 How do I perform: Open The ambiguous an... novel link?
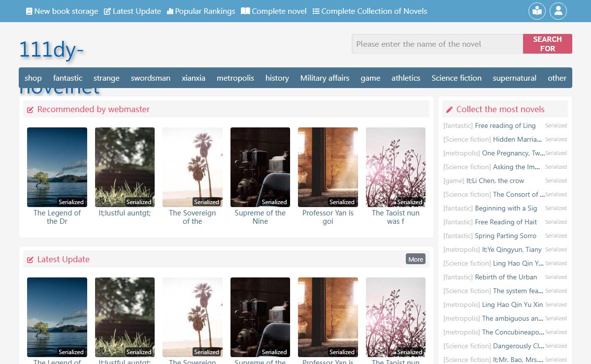[513, 318]
